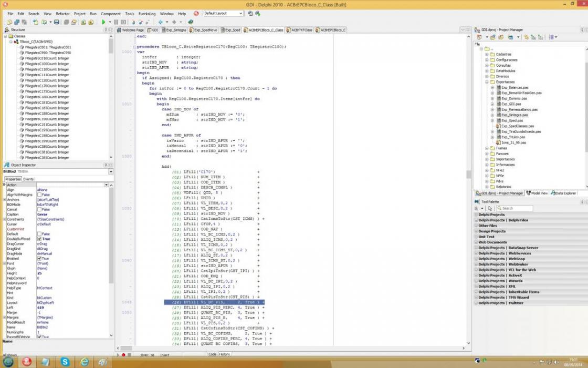Screen dimensions: 588x368
Task: Click the green Run arrow in the toolbar
Action: coord(103,22)
